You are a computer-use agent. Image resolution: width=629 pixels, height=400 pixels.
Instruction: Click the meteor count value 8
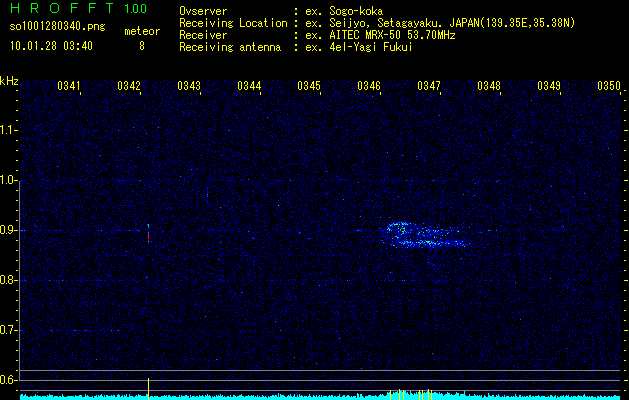(141, 46)
